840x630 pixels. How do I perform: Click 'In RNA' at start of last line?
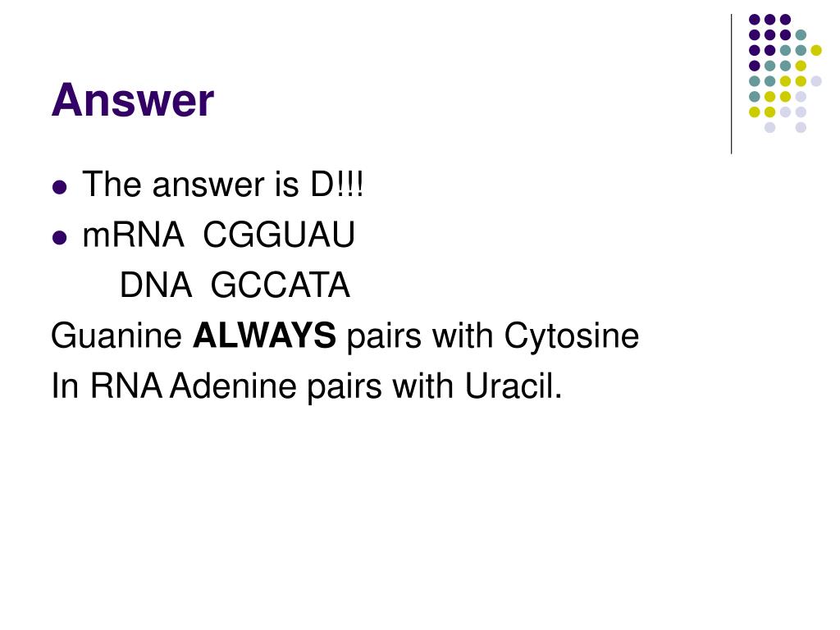tap(107, 386)
